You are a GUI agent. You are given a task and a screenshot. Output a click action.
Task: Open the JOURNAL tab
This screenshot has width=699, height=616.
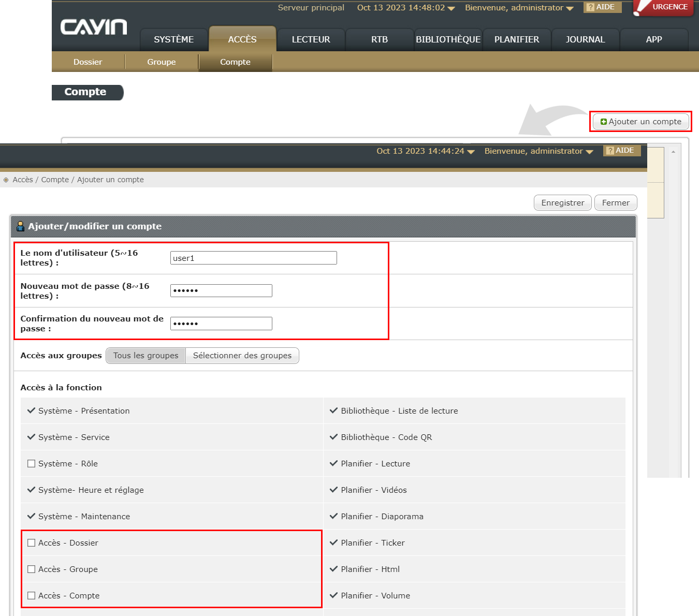click(x=585, y=39)
